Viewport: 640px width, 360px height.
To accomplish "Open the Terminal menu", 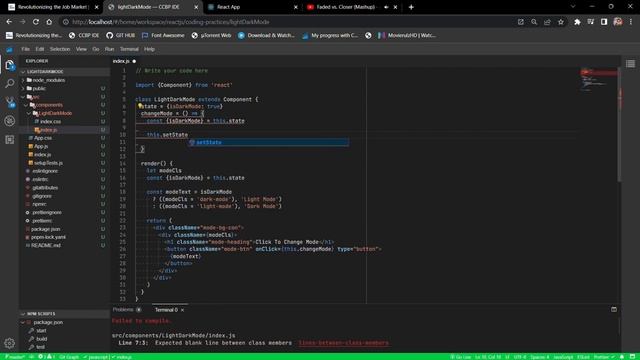I will click(129, 49).
